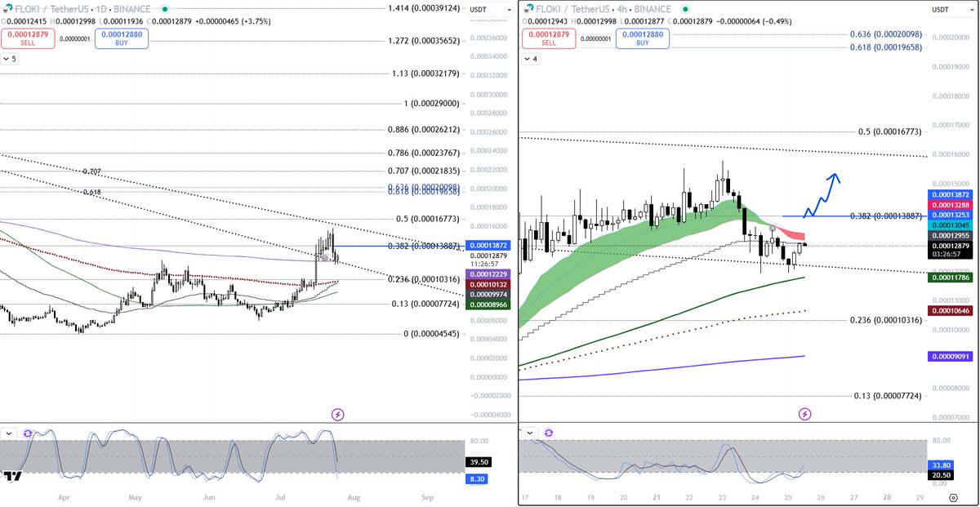Select the dark red 0.00010132 label on 1D axis

486,284
